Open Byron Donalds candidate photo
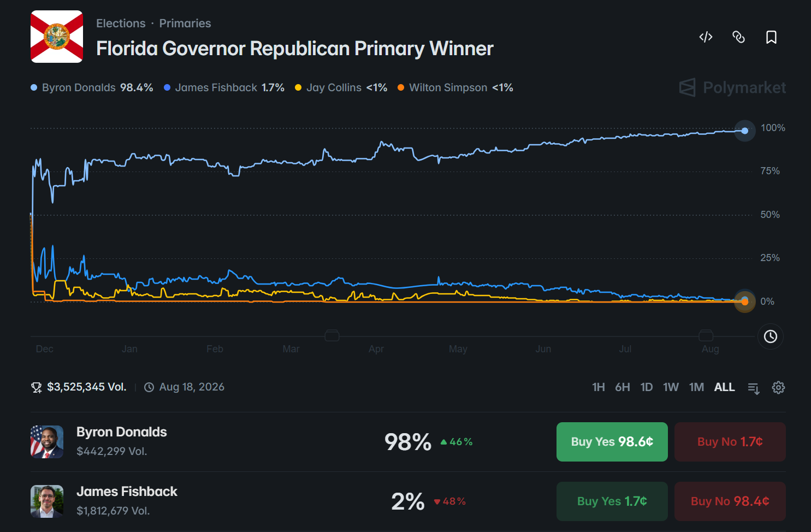Screen dimensions: 811x532 pyautogui.click(x=47, y=442)
